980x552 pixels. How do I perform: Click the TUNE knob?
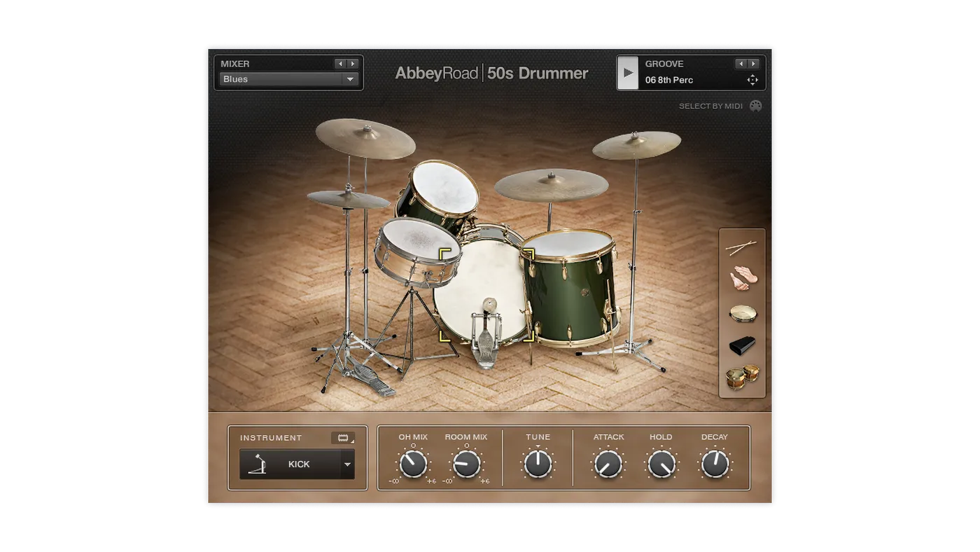[x=538, y=464]
